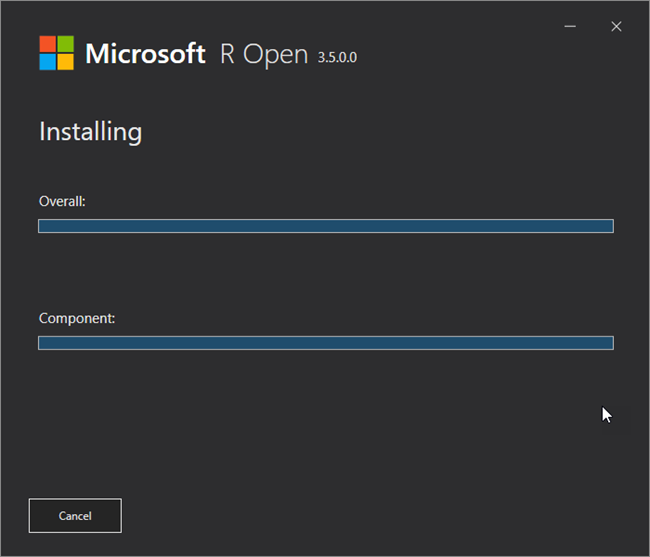Click the blue square of Microsoft logo
This screenshot has width=650, height=557.
click(x=47, y=62)
